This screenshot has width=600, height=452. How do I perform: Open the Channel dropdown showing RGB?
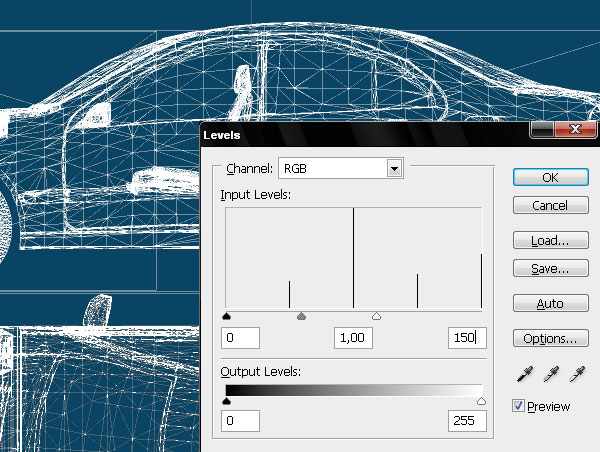(x=339, y=168)
